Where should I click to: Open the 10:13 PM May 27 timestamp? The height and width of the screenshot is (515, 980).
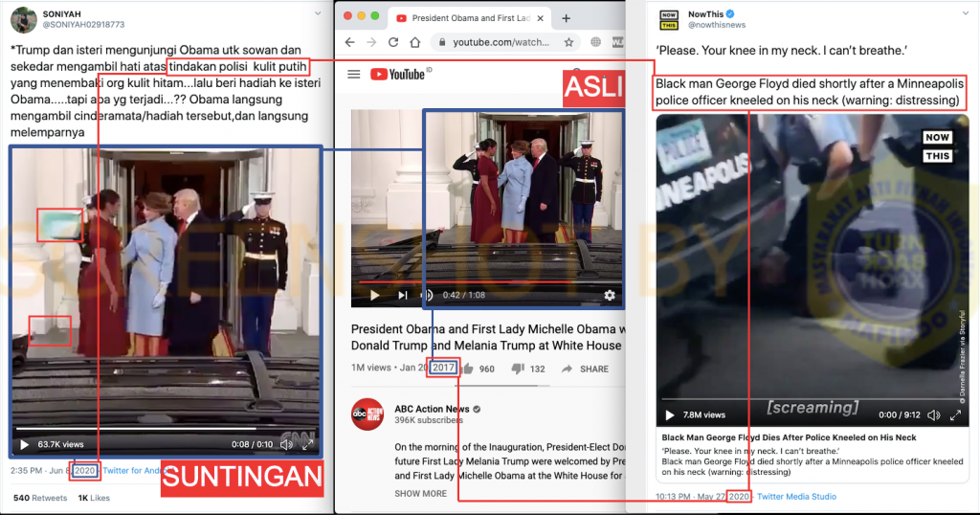(x=703, y=496)
